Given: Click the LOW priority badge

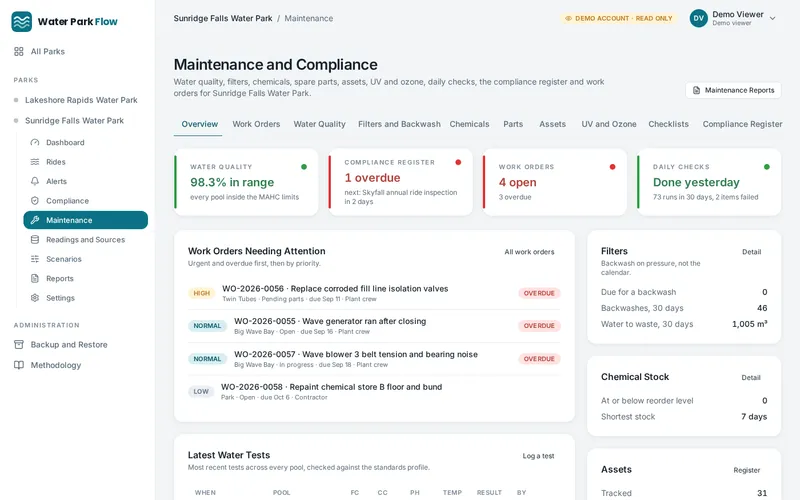Looking at the screenshot, I should 201,392.
